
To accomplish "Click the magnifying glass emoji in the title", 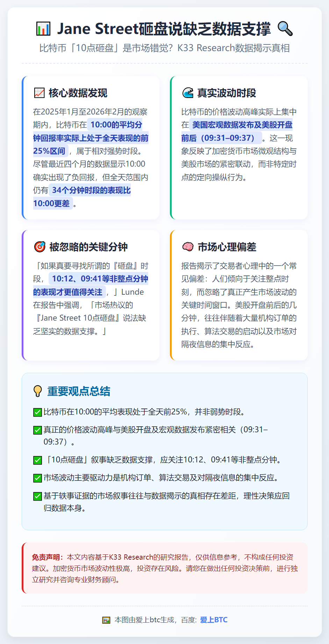I will [x=285, y=29].
